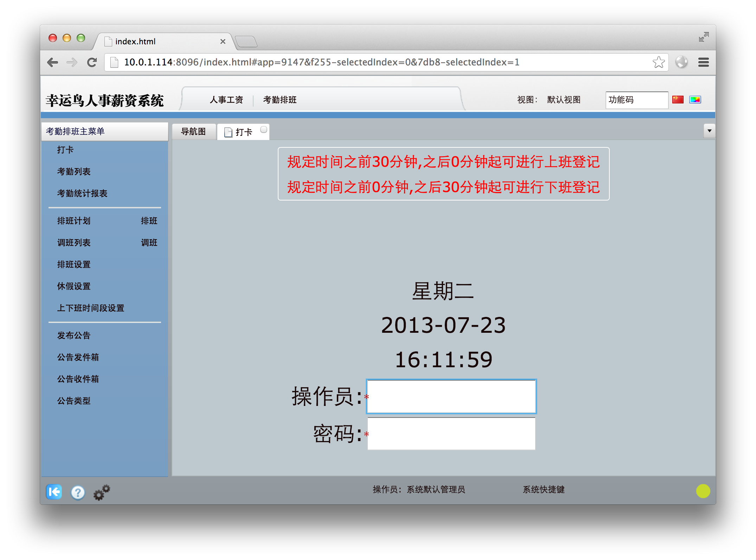This screenshot has width=756, height=560.
Task: Open 公告类型 in the sidebar
Action: coord(74,401)
